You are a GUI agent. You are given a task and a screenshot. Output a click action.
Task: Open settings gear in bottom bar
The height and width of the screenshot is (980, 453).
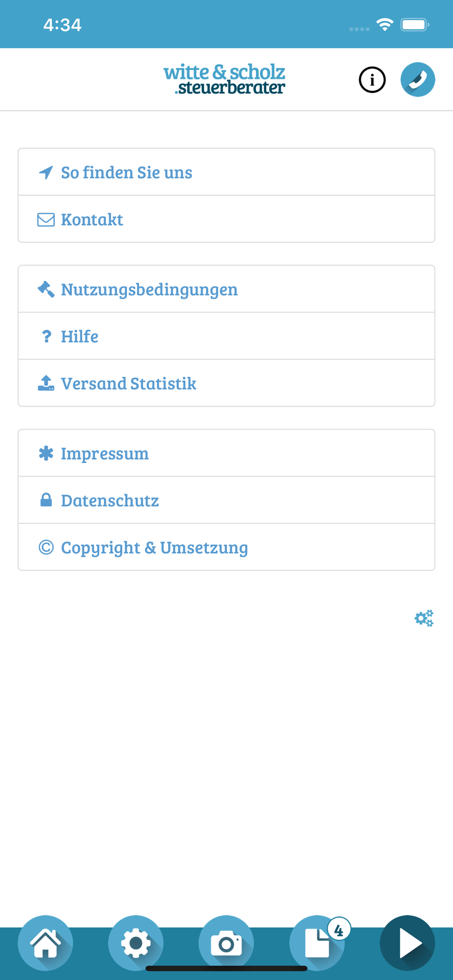click(136, 943)
